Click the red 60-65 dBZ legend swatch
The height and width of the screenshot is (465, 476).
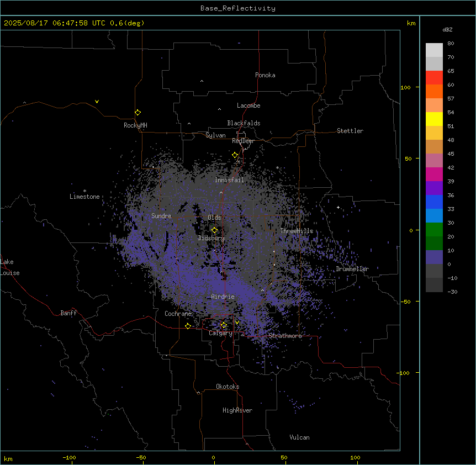(x=434, y=78)
